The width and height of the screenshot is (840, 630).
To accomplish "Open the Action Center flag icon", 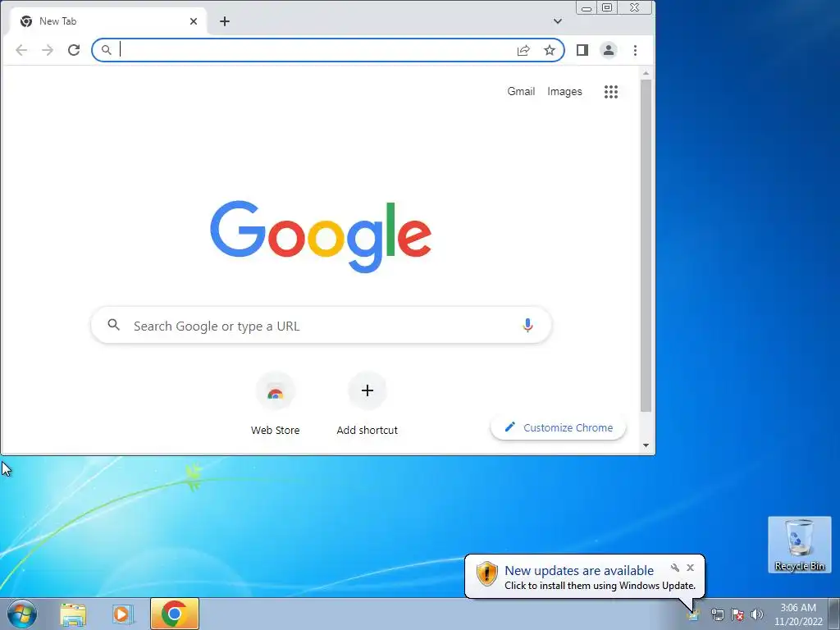I will pos(737,614).
